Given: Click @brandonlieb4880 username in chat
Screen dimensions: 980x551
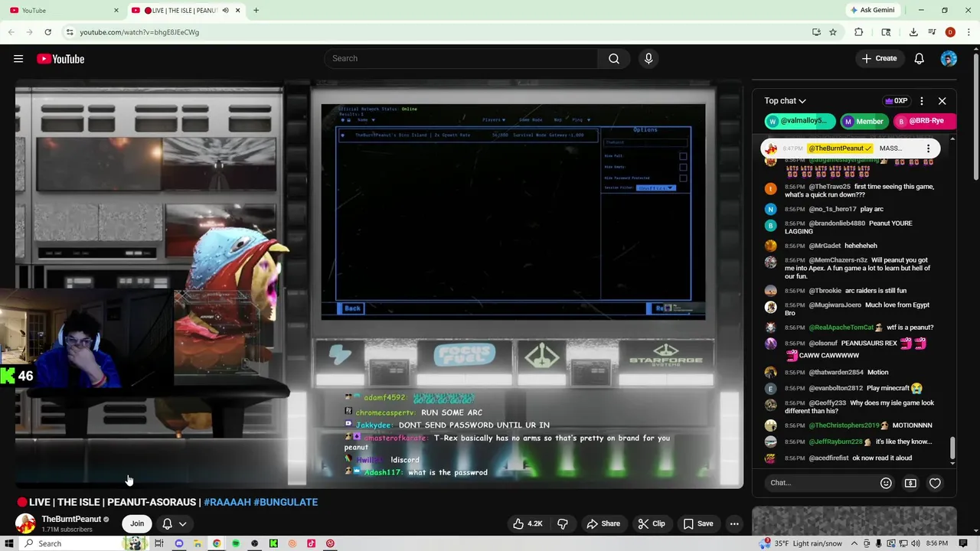Looking at the screenshot, I should pyautogui.click(x=837, y=223).
